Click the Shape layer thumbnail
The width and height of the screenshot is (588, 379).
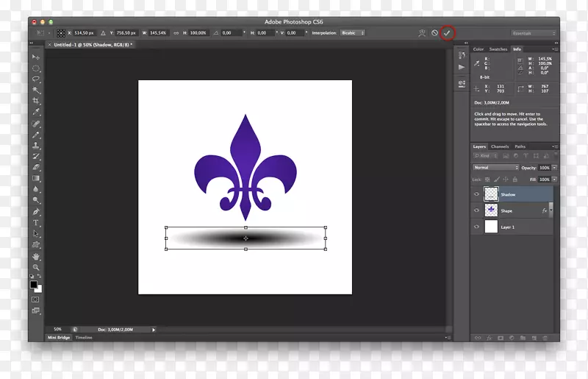pos(491,211)
